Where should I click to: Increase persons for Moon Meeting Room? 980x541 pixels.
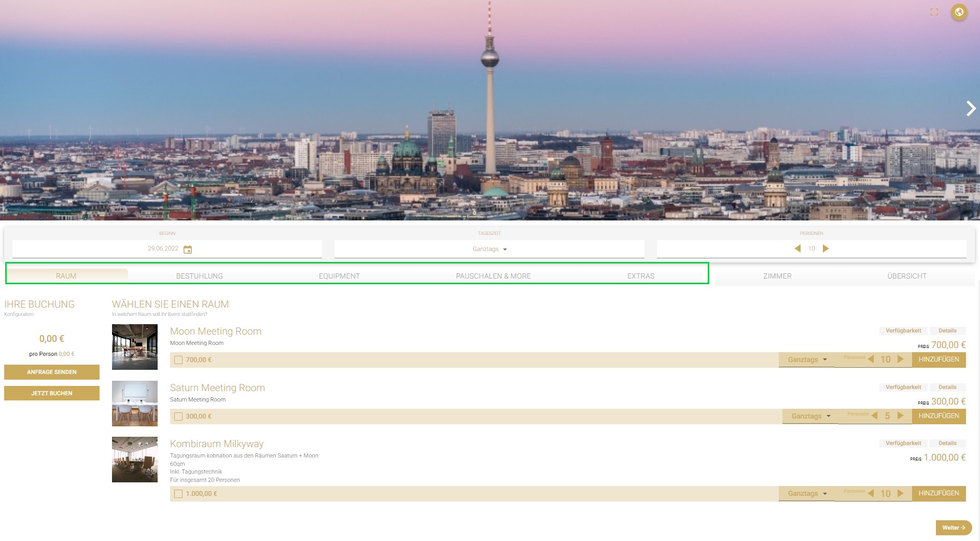tap(901, 359)
